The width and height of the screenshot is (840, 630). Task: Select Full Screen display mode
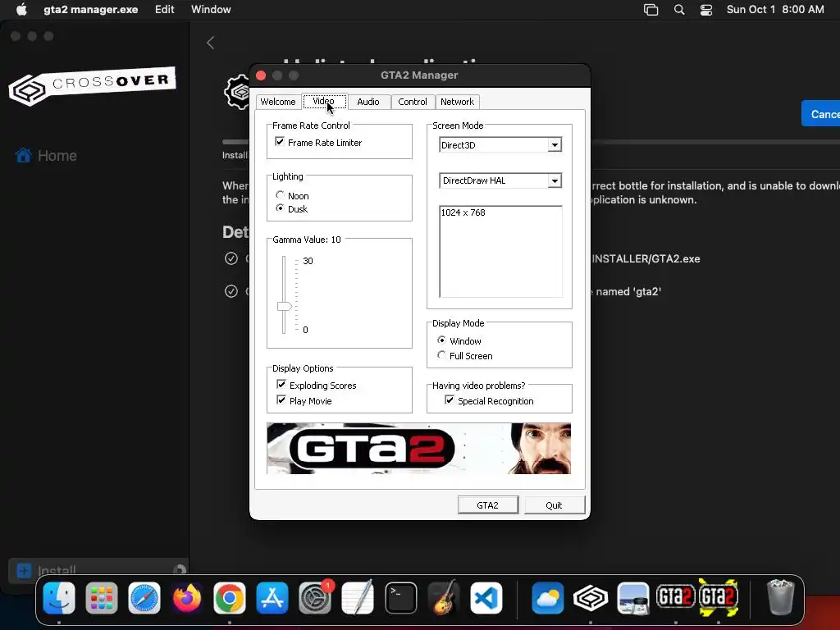441,355
